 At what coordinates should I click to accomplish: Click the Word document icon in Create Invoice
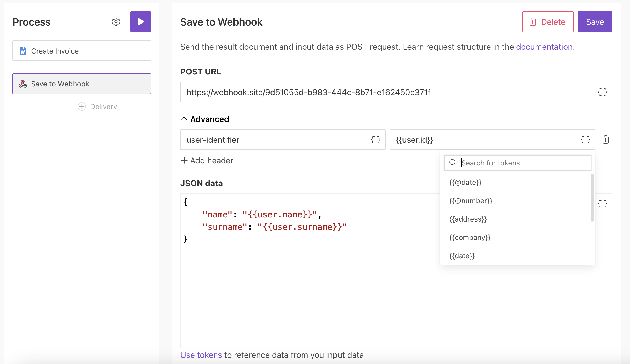point(23,51)
